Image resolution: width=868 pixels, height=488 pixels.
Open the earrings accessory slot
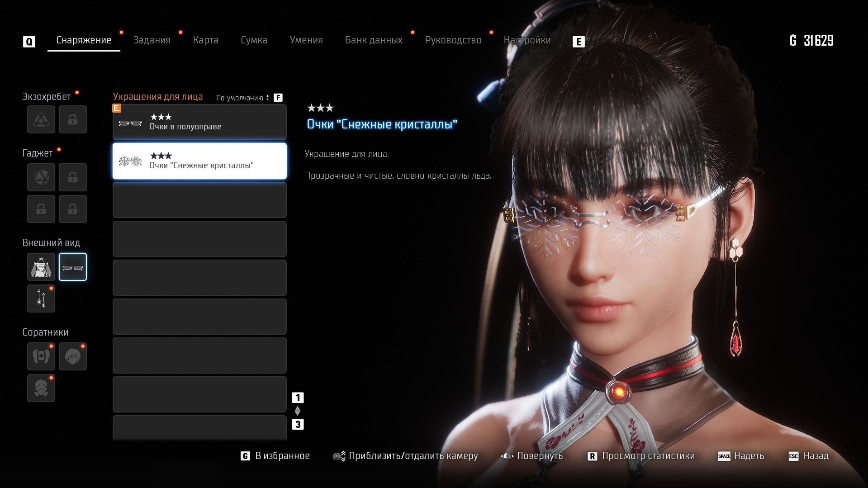pos(41,298)
